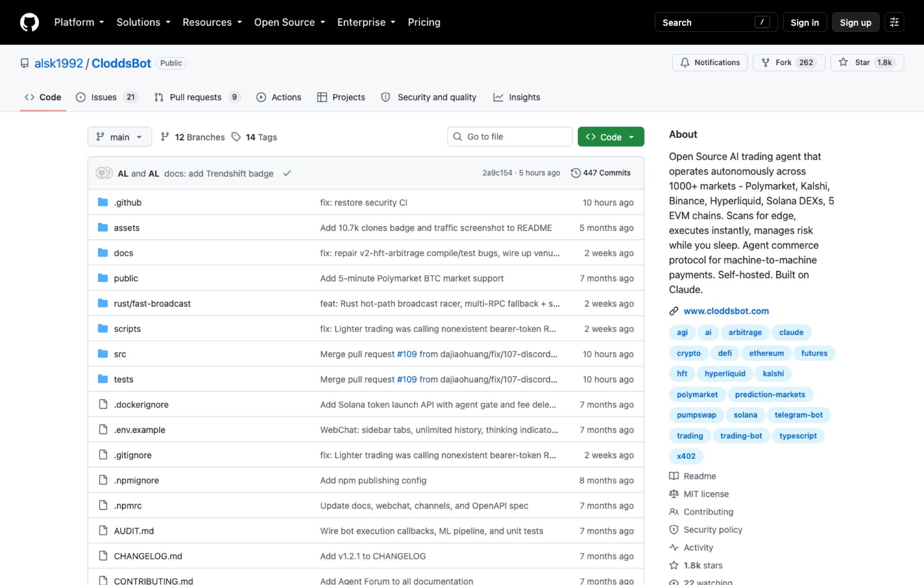Screen dimensions: 924x585
Task: Open the alsk1992 user profile link
Action: [59, 63]
